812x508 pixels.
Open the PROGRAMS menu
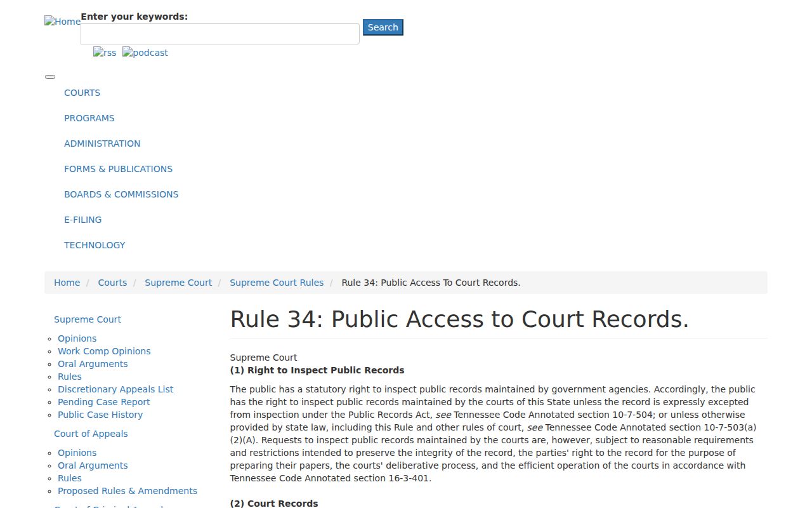click(89, 118)
